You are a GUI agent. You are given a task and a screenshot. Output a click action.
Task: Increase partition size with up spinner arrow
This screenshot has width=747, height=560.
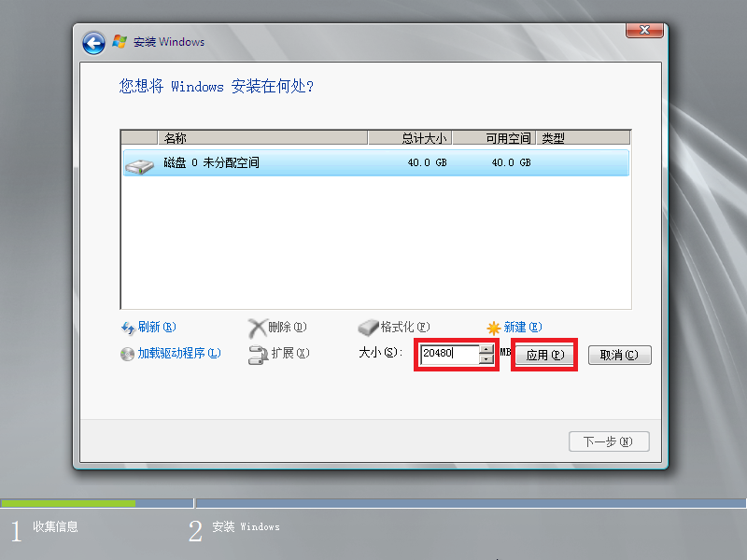click(x=486, y=349)
